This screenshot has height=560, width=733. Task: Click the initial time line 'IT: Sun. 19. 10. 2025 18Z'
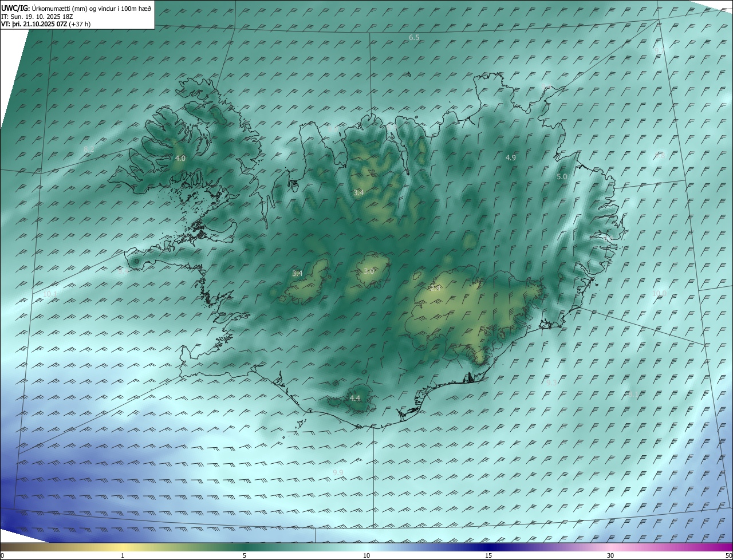(x=38, y=17)
